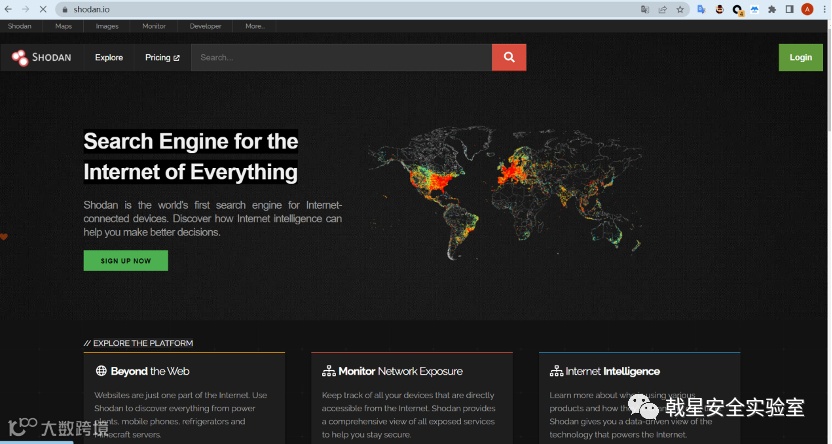Click the SIGN UP NOW button

[x=126, y=260]
